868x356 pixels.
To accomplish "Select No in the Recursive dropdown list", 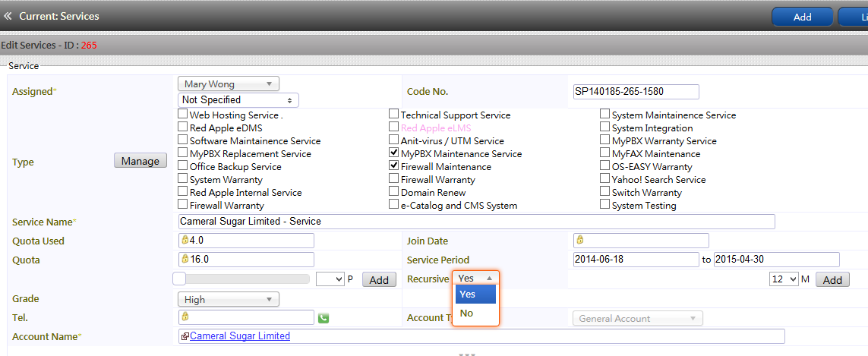I will click(x=475, y=313).
